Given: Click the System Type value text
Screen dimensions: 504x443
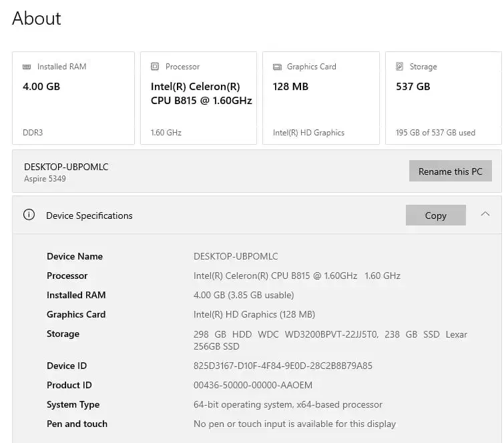Looking at the screenshot, I should (x=288, y=404).
